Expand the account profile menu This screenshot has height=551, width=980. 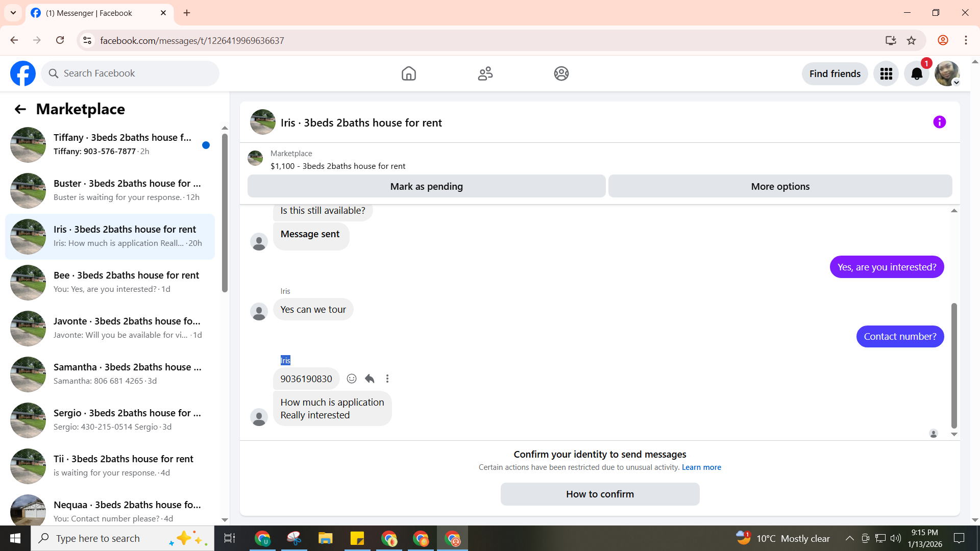(947, 74)
